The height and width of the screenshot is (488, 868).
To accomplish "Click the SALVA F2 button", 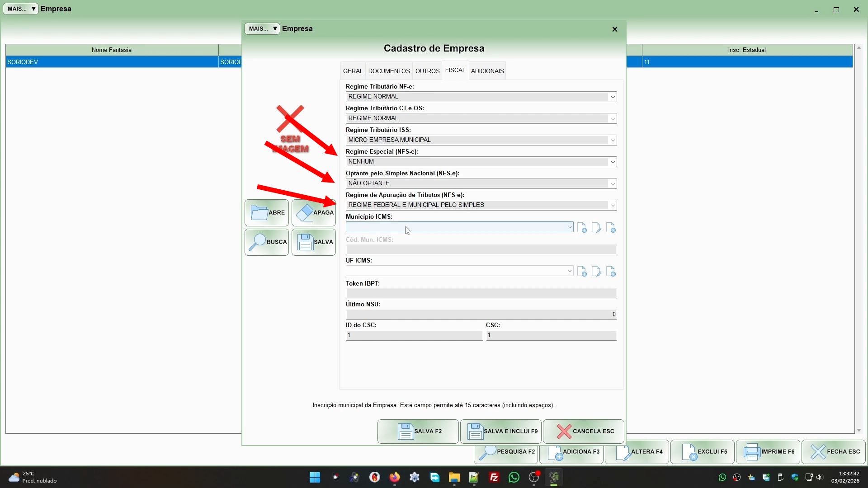I will click(x=418, y=431).
